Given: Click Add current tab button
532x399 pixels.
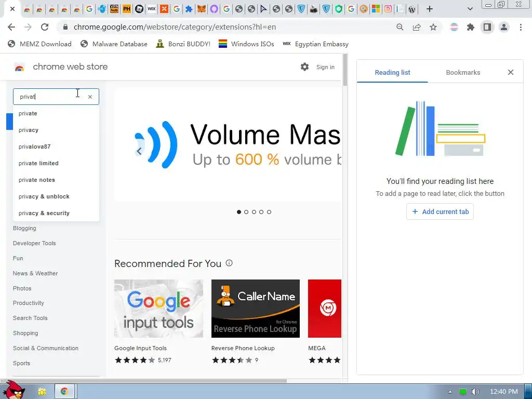Looking at the screenshot, I should point(440,212).
